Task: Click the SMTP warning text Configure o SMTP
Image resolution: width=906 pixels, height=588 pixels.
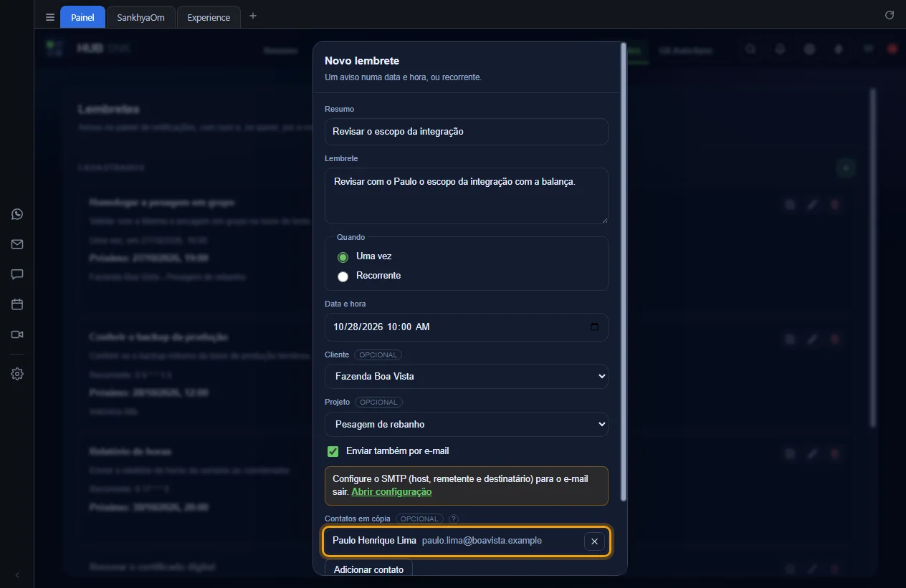Action: coord(460,486)
